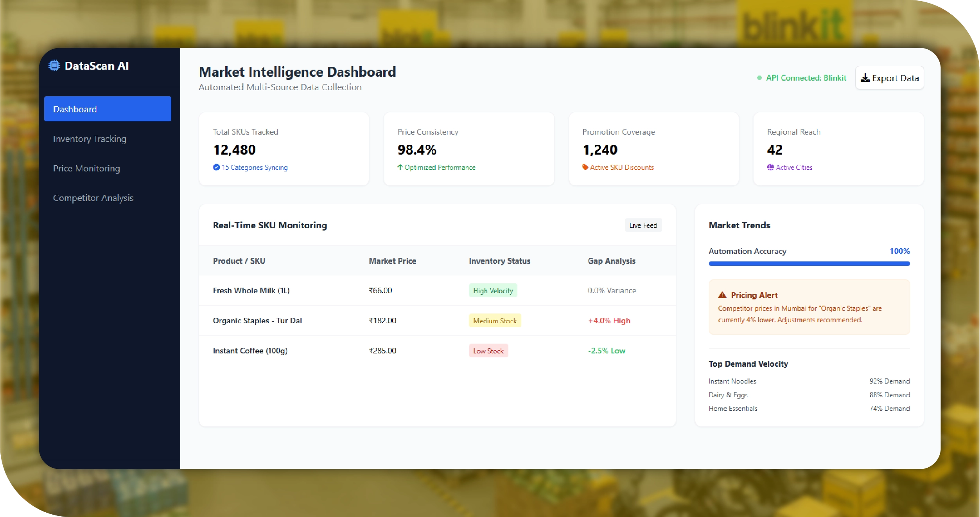Click the Low Stock status badge
The width and height of the screenshot is (980, 517).
(x=488, y=351)
